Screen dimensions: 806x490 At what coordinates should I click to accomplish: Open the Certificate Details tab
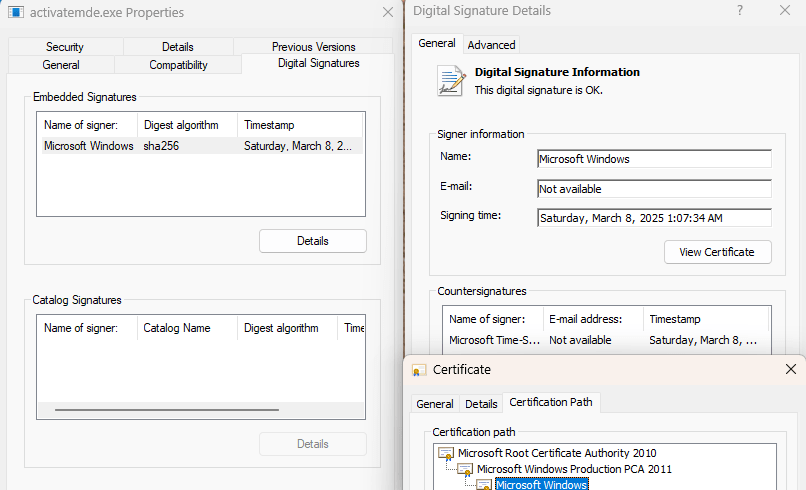(x=481, y=404)
